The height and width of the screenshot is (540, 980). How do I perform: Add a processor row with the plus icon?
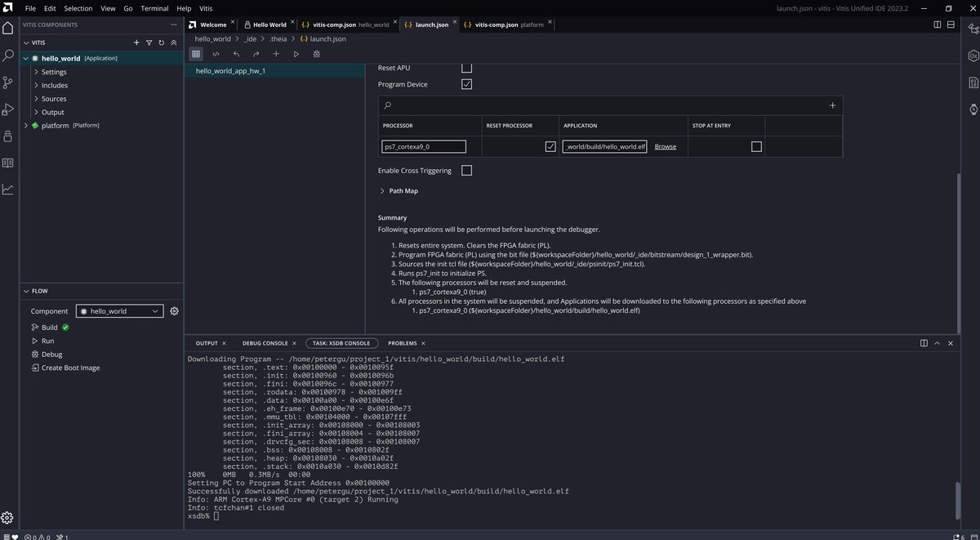point(832,105)
